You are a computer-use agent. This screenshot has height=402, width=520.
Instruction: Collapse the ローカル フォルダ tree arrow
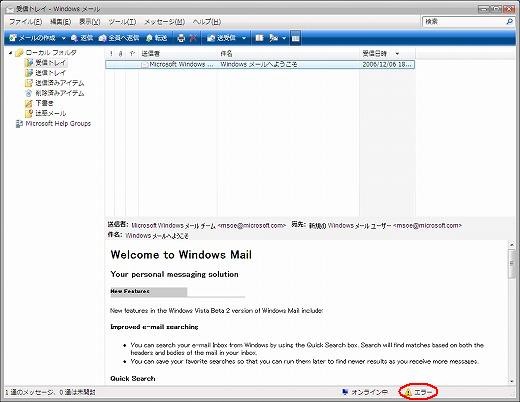(x=11, y=53)
